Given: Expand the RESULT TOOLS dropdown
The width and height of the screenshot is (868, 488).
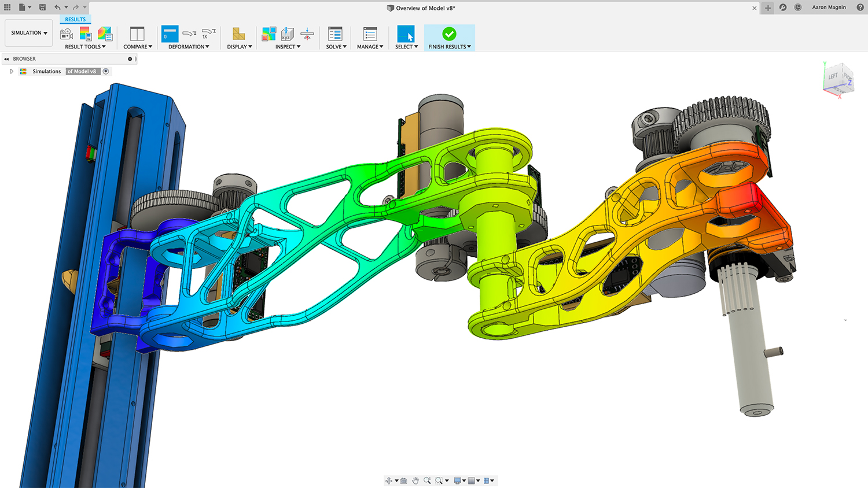Looking at the screenshot, I should coord(85,47).
